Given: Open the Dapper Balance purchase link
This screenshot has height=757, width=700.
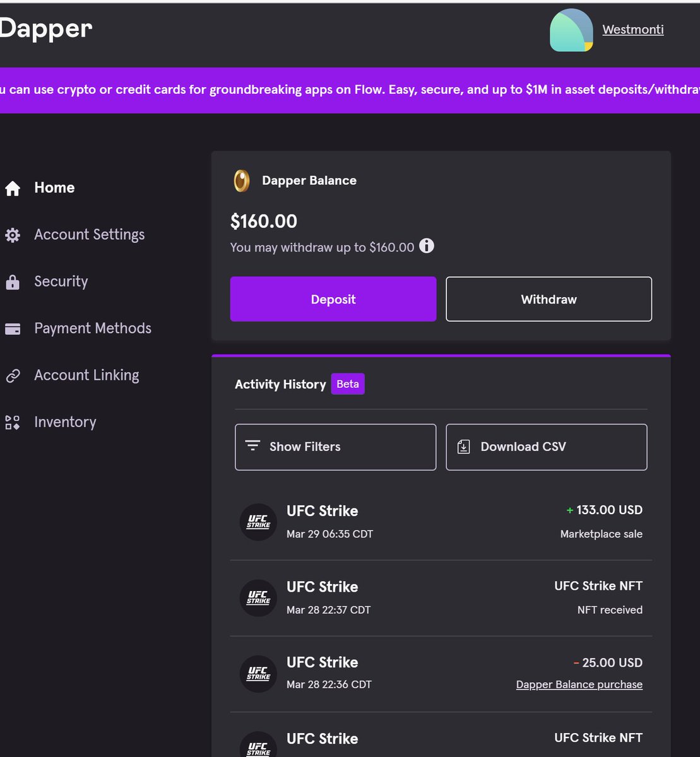Looking at the screenshot, I should 579,684.
